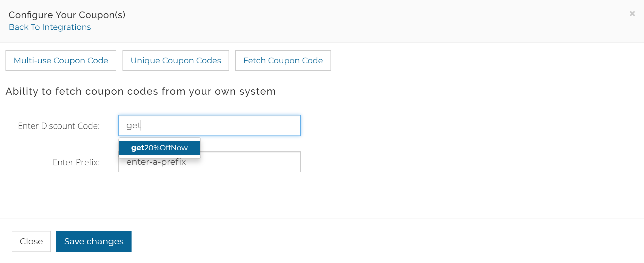Image resolution: width=644 pixels, height=263 pixels.
Task: Focus the Enter Discount Code text box
Action: click(209, 125)
